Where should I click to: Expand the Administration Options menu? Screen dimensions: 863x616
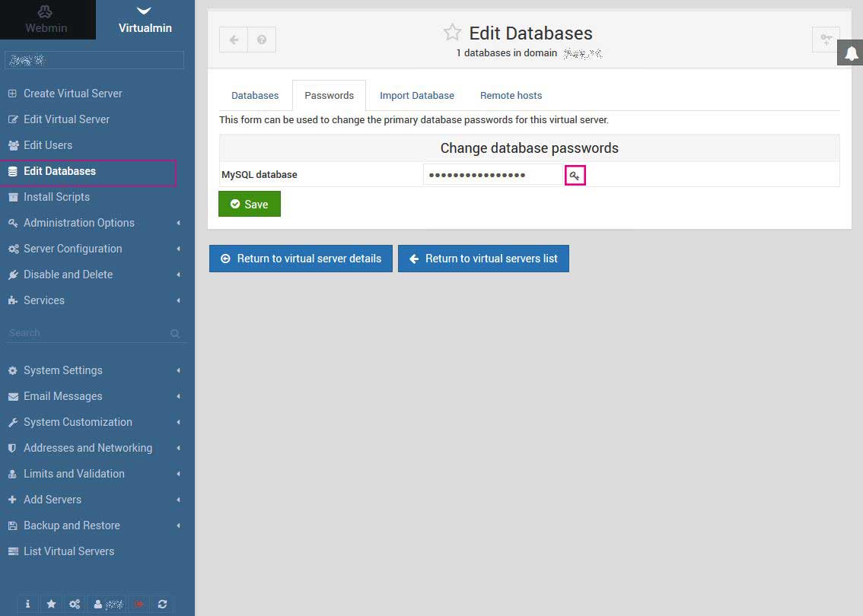[x=79, y=223]
